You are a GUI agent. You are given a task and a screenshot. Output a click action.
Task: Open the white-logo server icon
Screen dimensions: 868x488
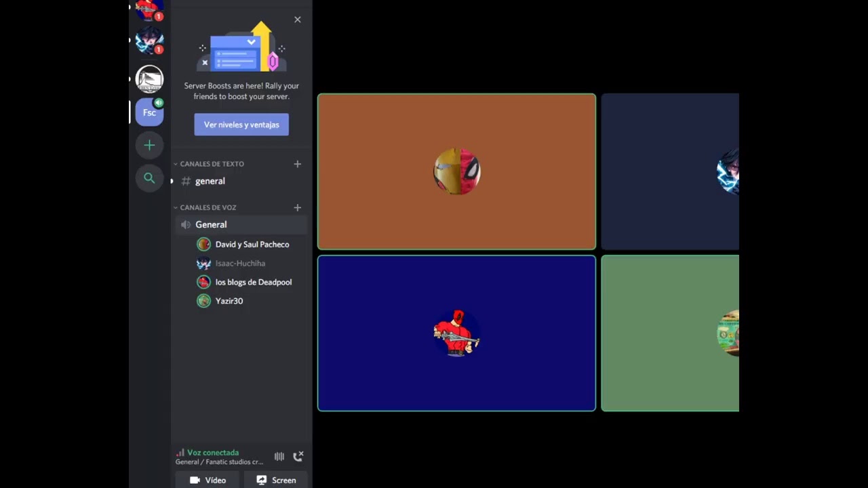click(149, 79)
